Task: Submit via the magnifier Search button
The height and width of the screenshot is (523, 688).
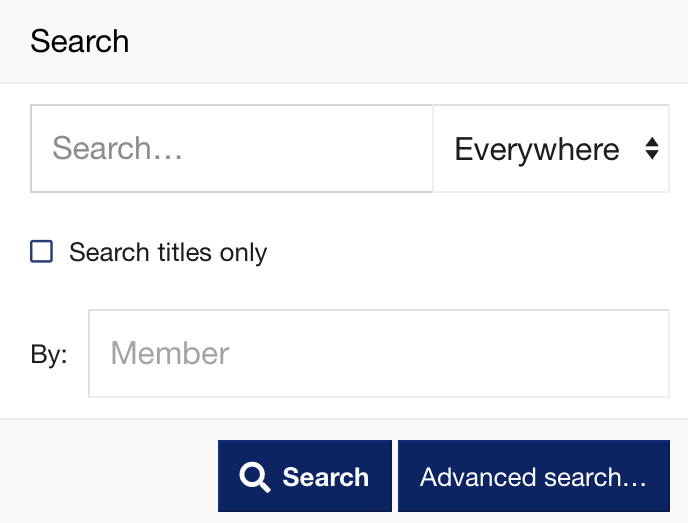Action: coord(305,477)
